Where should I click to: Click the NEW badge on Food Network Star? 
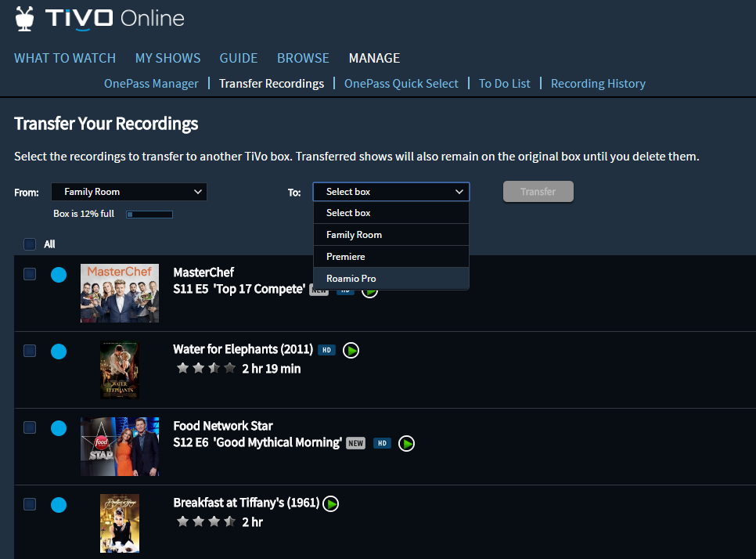tap(356, 443)
